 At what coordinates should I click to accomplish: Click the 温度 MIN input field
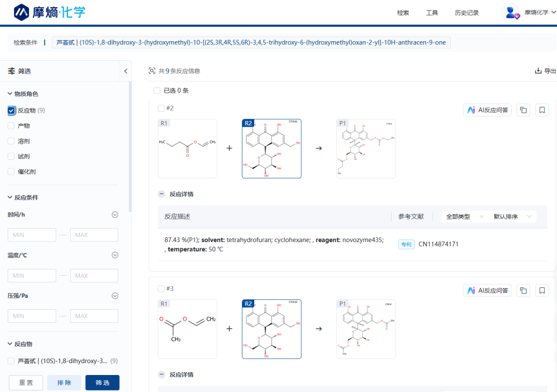tap(32, 276)
